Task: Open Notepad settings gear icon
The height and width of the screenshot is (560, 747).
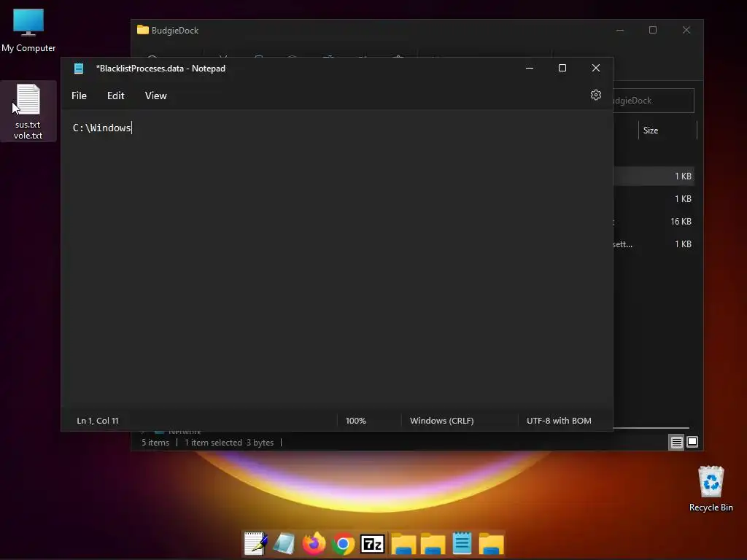Action: click(x=595, y=95)
